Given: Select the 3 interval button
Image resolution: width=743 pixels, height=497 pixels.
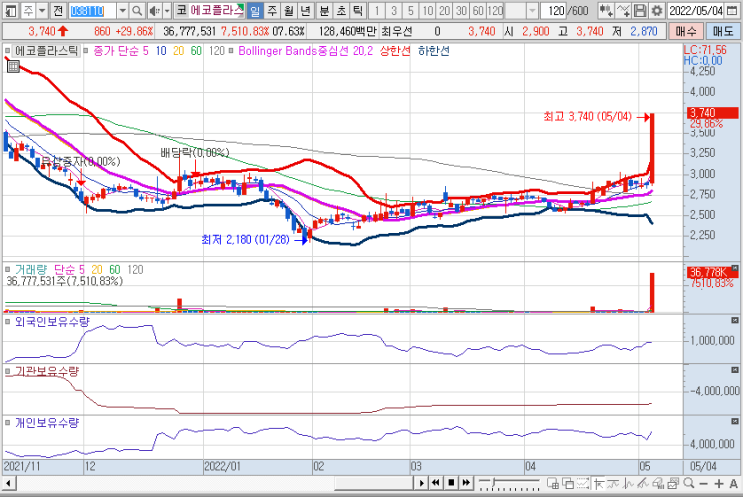Looking at the screenshot, I should [394, 10].
